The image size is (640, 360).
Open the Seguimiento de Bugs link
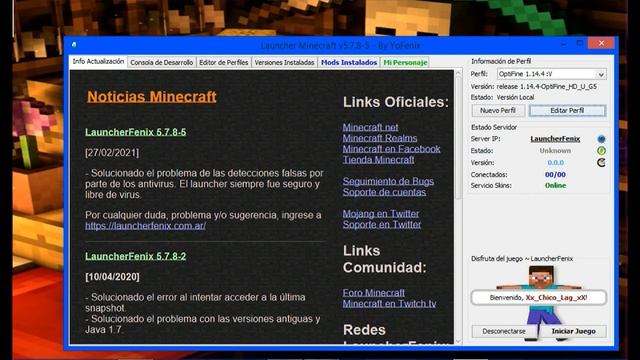(x=388, y=181)
